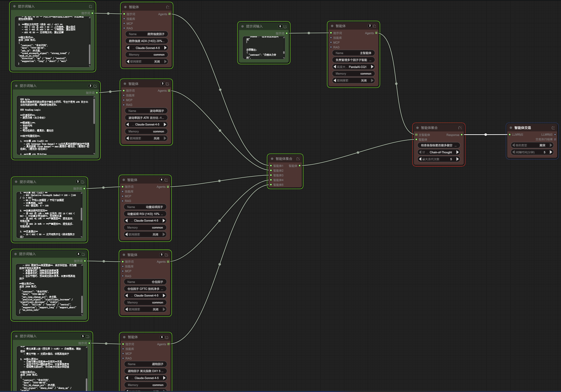Click the edit icon on 智能体集合 node
The height and width of the screenshot is (392, 561).
[298, 159]
